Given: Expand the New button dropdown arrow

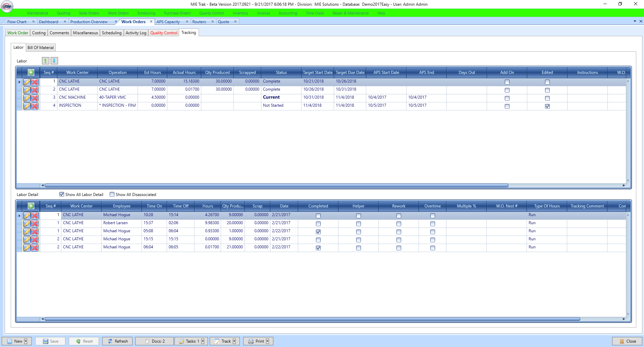Looking at the screenshot, I should [x=26, y=341].
